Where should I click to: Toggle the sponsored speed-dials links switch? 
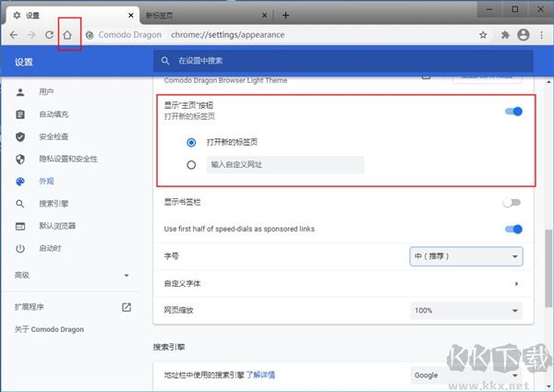coord(513,230)
